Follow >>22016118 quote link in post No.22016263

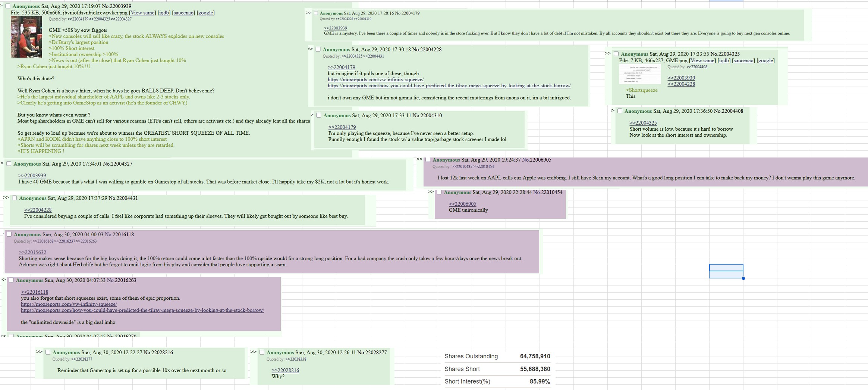34,292
